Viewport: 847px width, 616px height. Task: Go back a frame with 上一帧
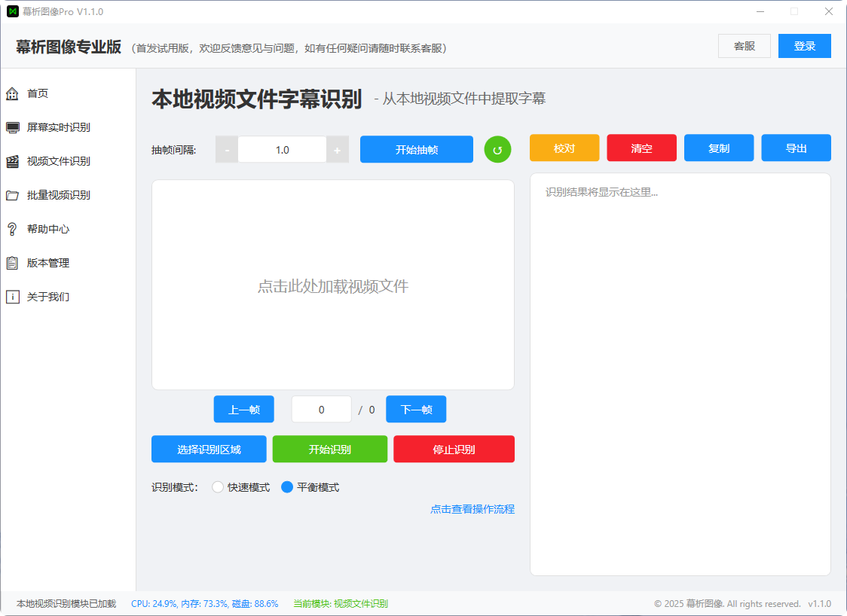(243, 409)
